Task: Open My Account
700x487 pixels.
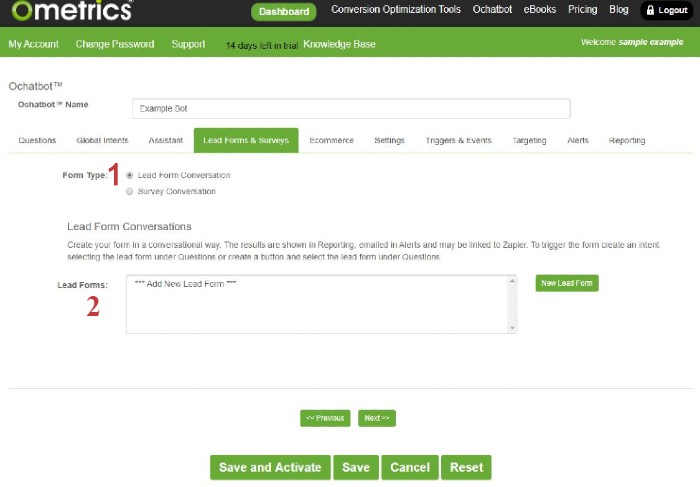Action: pyautogui.click(x=33, y=44)
